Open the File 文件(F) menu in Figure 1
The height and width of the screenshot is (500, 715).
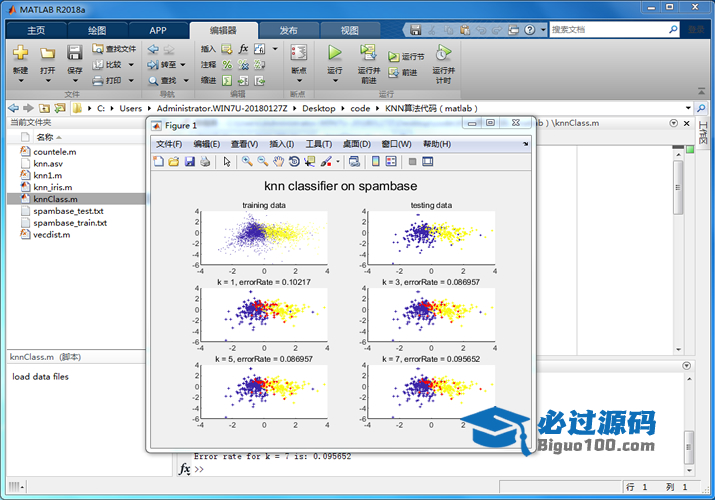pyautogui.click(x=169, y=144)
